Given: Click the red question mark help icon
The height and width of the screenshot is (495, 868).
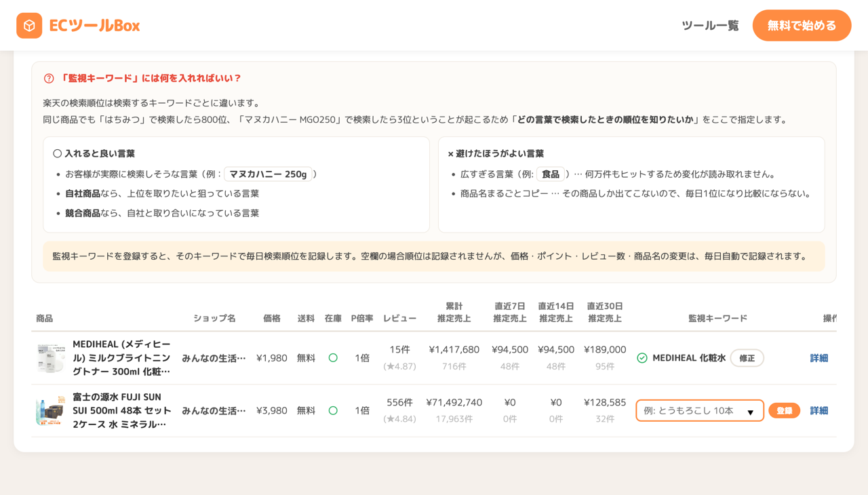Looking at the screenshot, I should [x=49, y=79].
